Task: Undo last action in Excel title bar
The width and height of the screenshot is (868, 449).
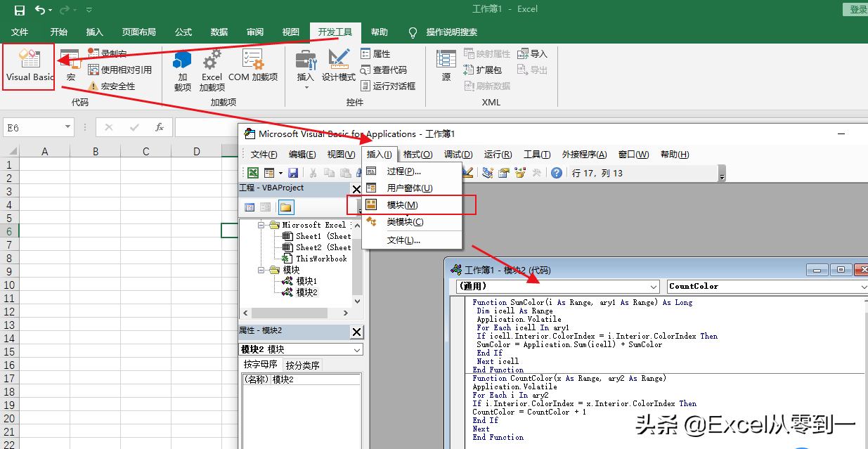Action: coord(40,10)
